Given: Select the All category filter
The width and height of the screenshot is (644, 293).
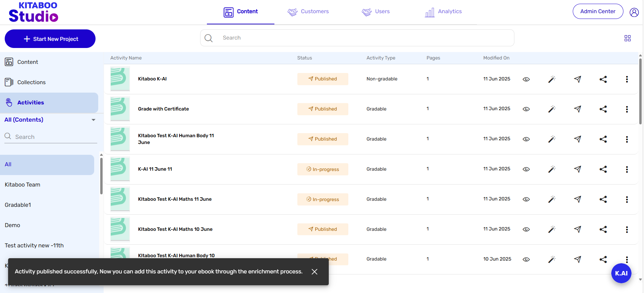Looking at the screenshot, I should pyautogui.click(x=47, y=165).
